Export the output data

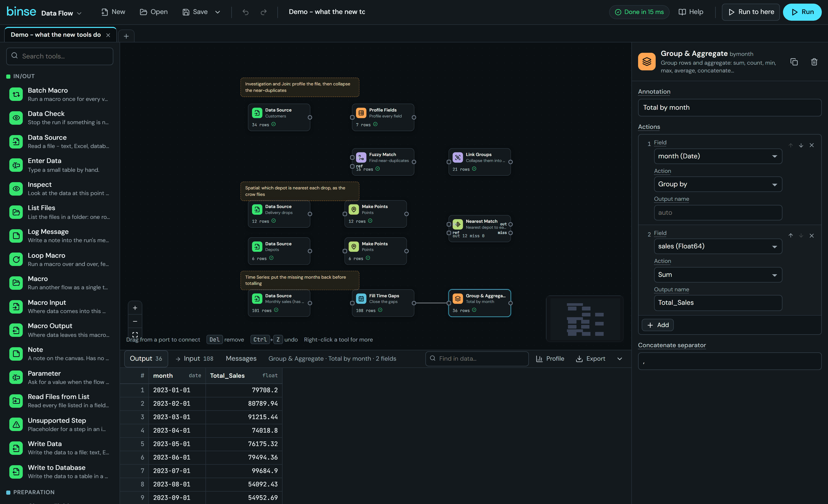click(590, 359)
